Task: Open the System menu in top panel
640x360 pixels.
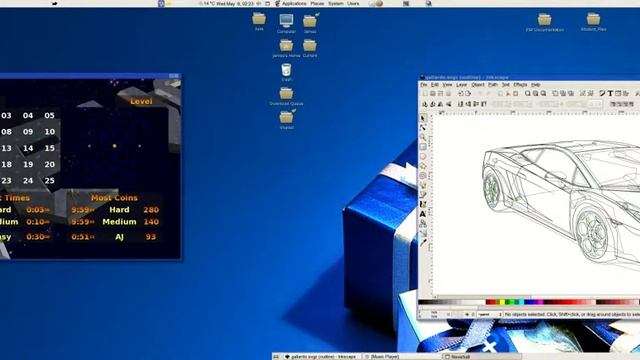Action: click(336, 3)
